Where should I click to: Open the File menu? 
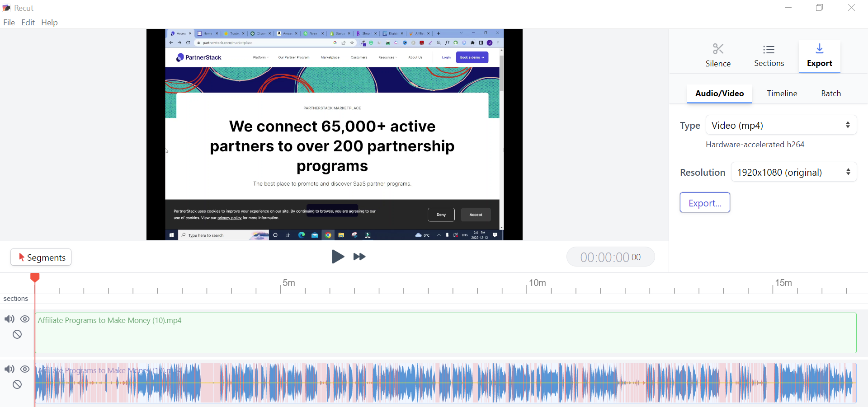pos(9,22)
